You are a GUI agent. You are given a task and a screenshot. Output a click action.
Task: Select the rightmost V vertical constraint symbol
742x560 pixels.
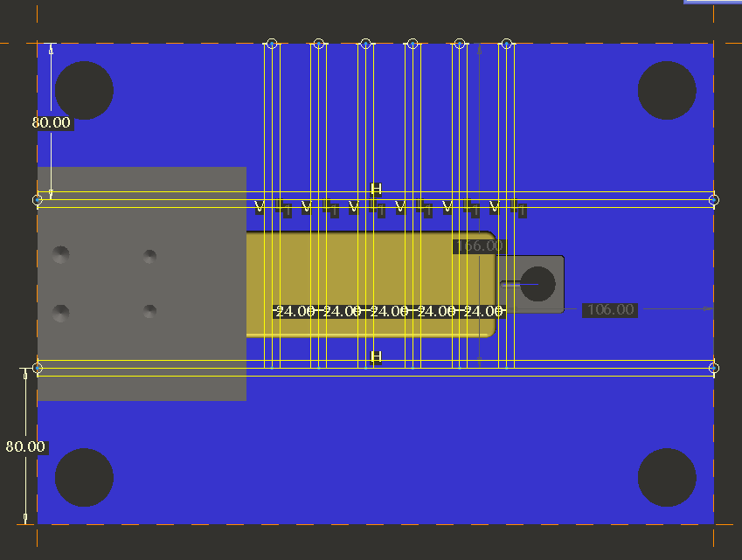[x=494, y=207]
